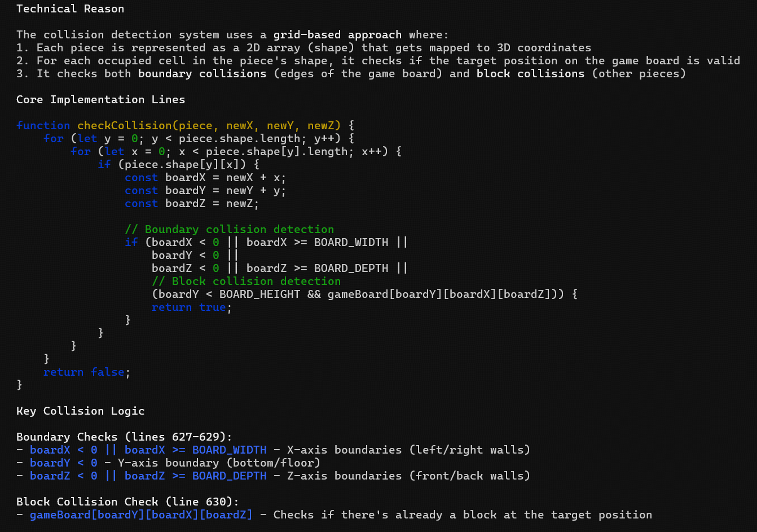Click the "return false" statement
This screenshot has width=757, height=532.
pos(86,372)
